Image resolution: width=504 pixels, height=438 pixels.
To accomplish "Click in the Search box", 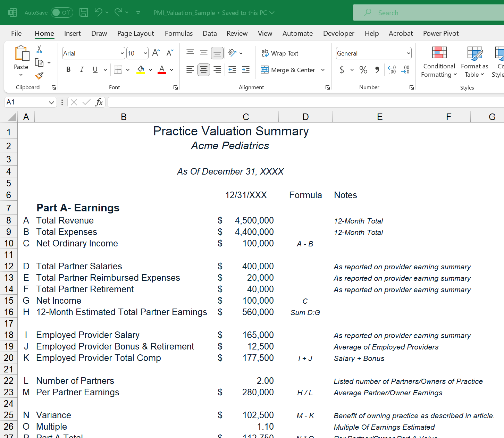I will (x=428, y=12).
